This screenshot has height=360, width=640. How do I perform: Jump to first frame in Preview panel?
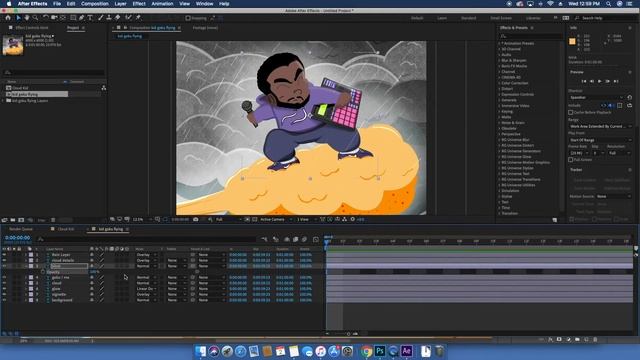pos(584,81)
